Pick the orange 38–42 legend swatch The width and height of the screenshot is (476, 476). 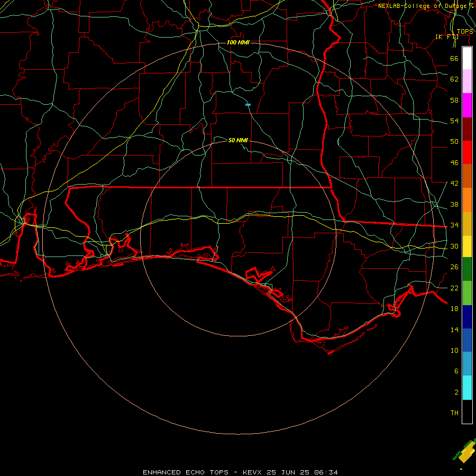[x=467, y=200]
